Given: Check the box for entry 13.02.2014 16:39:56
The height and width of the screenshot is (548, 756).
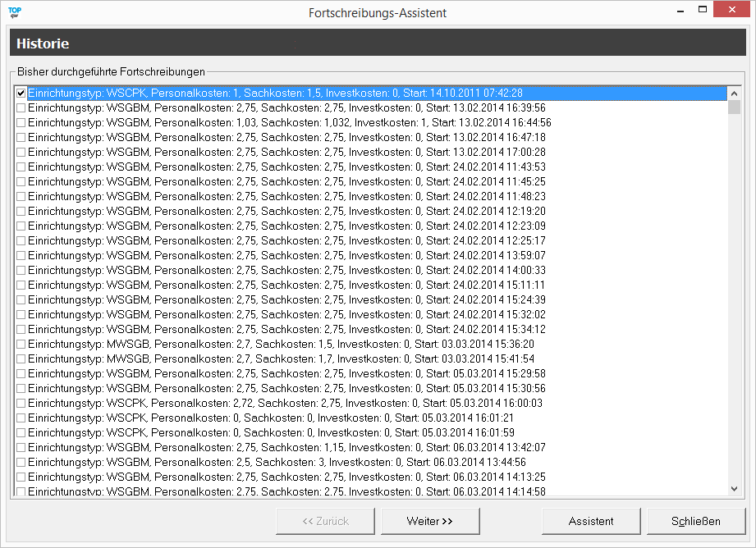Looking at the screenshot, I should [21, 108].
